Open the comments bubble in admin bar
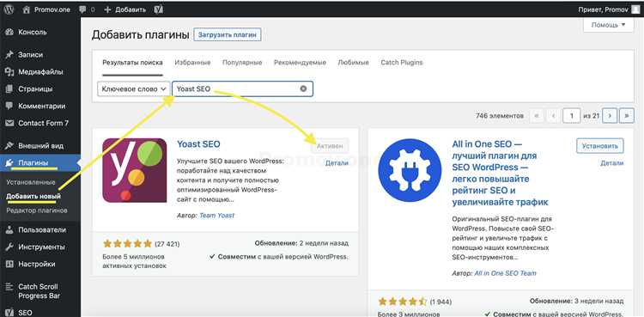Image resolution: width=644 pixels, height=317 pixels. coord(87,9)
